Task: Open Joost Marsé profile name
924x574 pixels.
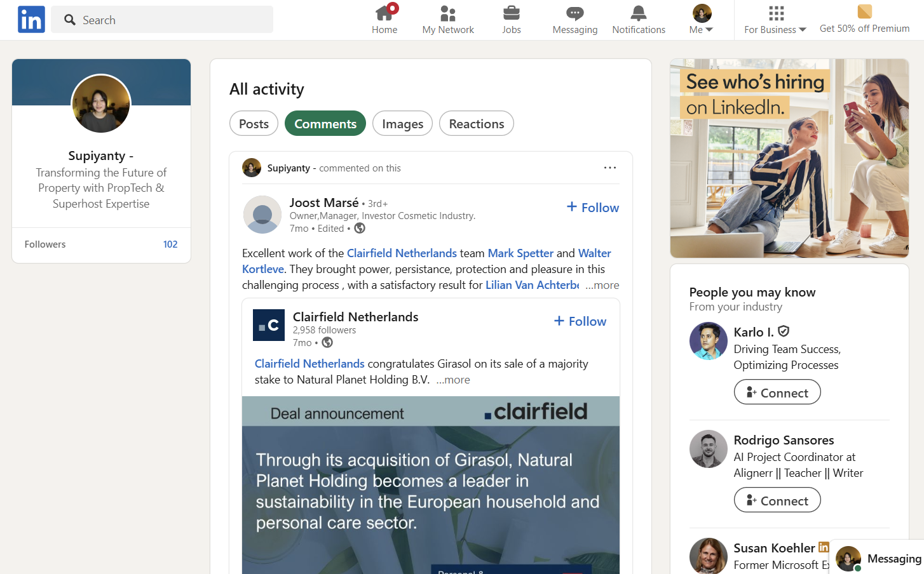Action: pos(324,203)
